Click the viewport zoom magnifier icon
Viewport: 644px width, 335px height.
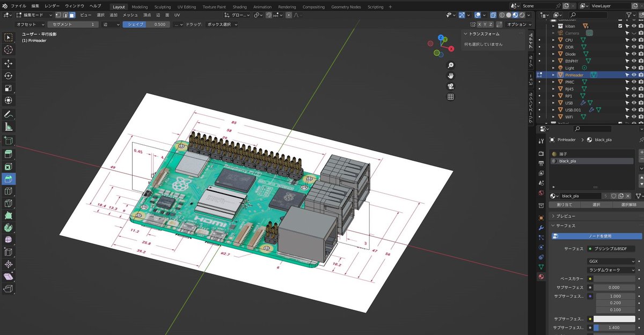(451, 64)
